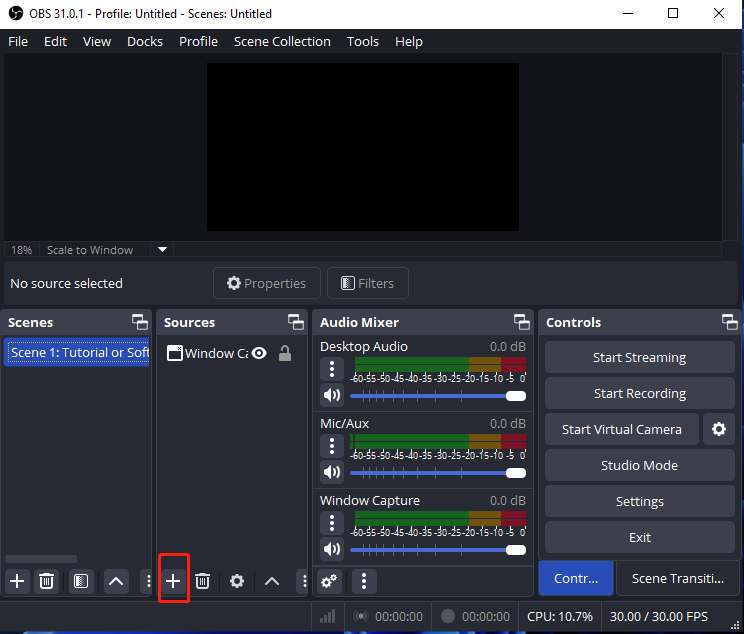Adjust the Window Capture volume slider
The height and width of the screenshot is (634, 744).
[x=437, y=550]
